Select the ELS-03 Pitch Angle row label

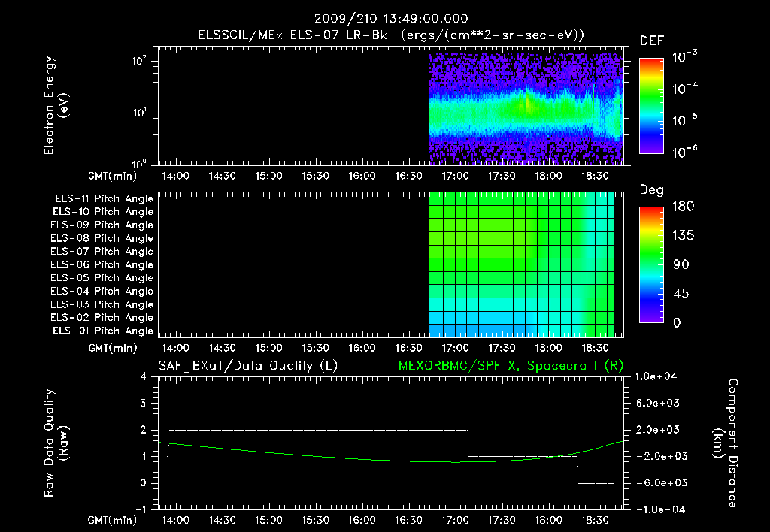[x=102, y=305]
